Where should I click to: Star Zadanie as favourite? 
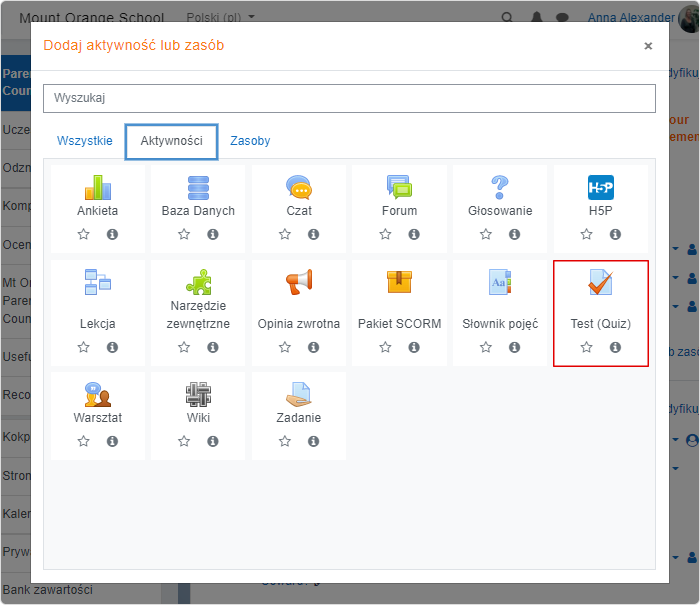point(285,441)
